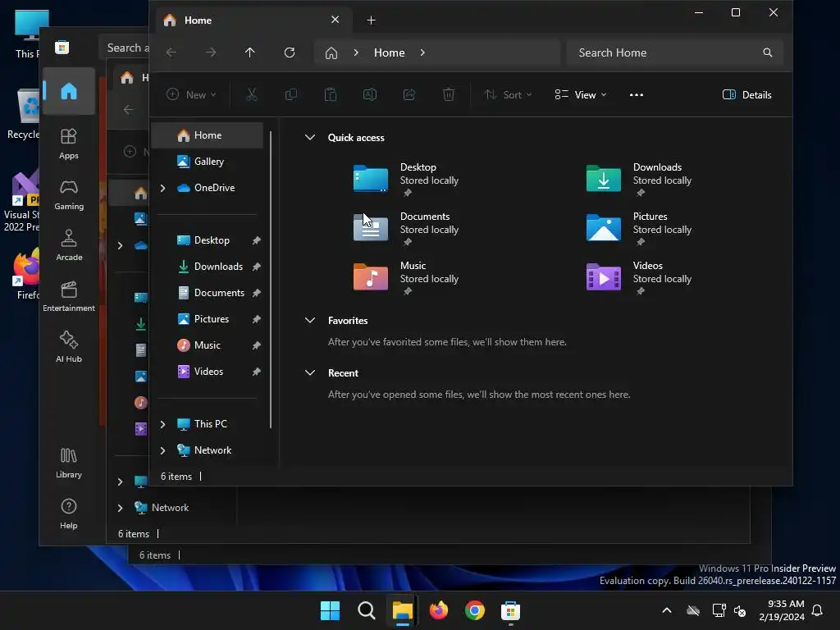
Task: Select the Home tab
Action: point(253,21)
